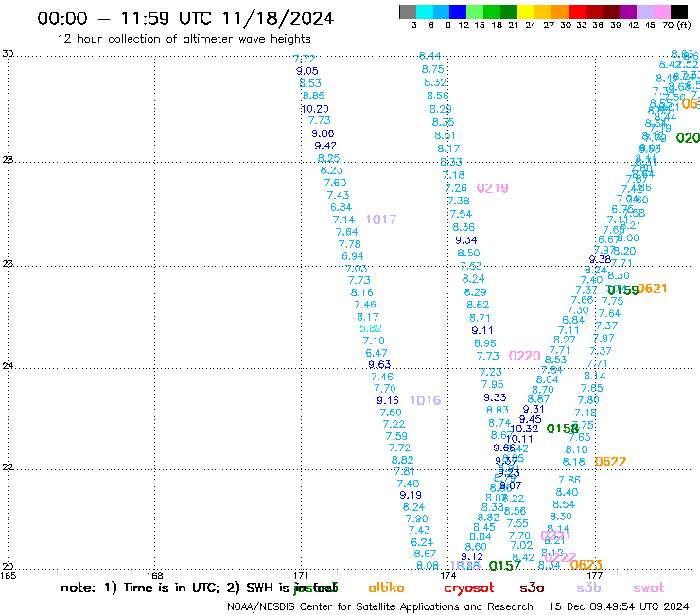Click the cyan 6 ft legend swatch
The width and height of the screenshot is (700, 615).
[425, 11]
